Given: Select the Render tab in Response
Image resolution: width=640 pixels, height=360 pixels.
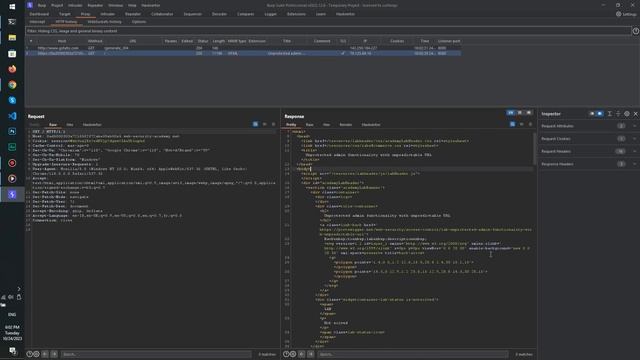Looking at the screenshot, I should [x=345, y=124].
